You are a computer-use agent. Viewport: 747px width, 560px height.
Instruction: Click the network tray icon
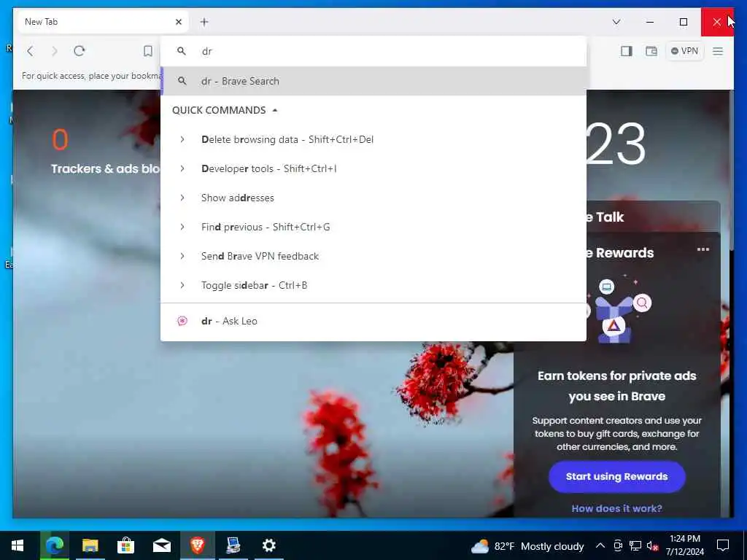[x=635, y=546]
